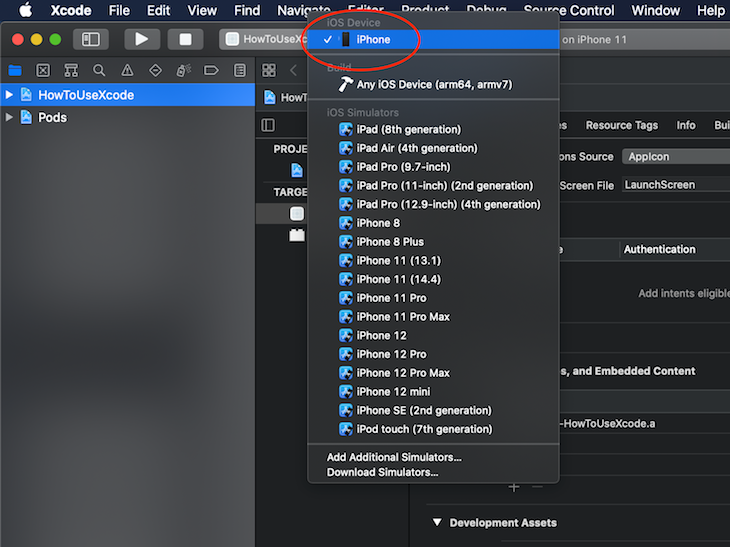Screen dimensions: 730x547
Task: Open the Report navigator icon
Action: coord(240,70)
